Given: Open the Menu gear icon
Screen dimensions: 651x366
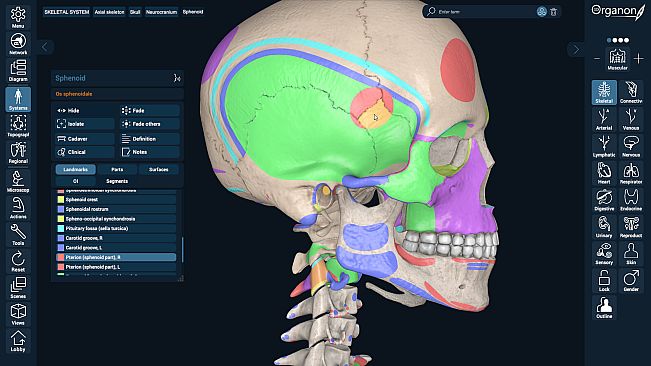Looking at the screenshot, I should 18,17.
